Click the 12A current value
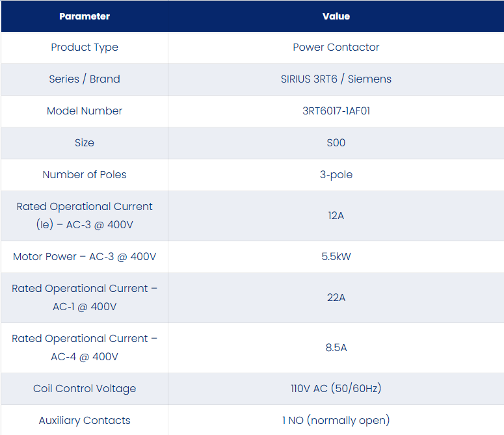 click(336, 216)
